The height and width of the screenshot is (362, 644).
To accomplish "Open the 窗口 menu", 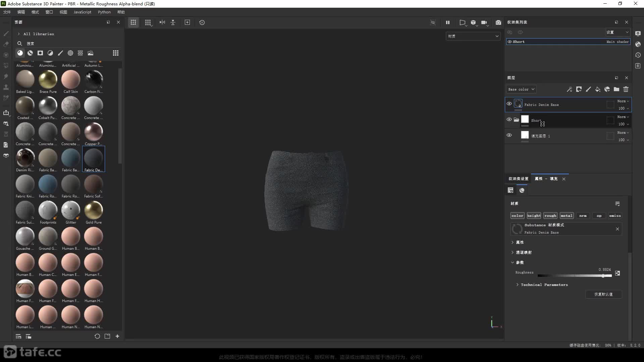I will (x=49, y=12).
